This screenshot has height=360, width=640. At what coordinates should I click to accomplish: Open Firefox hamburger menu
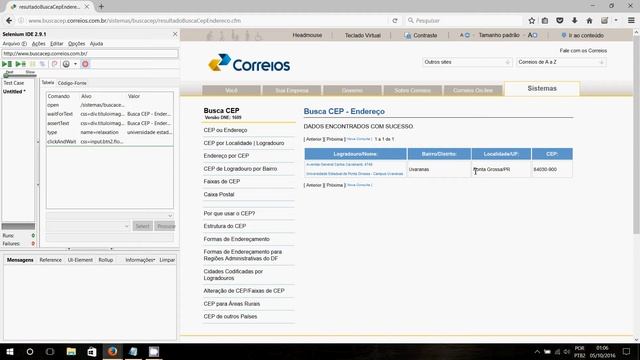pos(631,20)
